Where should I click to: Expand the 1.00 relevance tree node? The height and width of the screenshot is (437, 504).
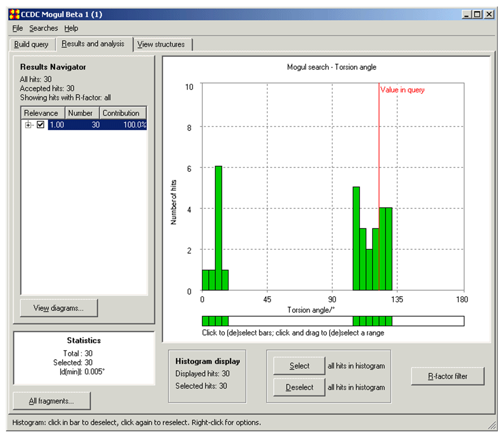[28, 125]
